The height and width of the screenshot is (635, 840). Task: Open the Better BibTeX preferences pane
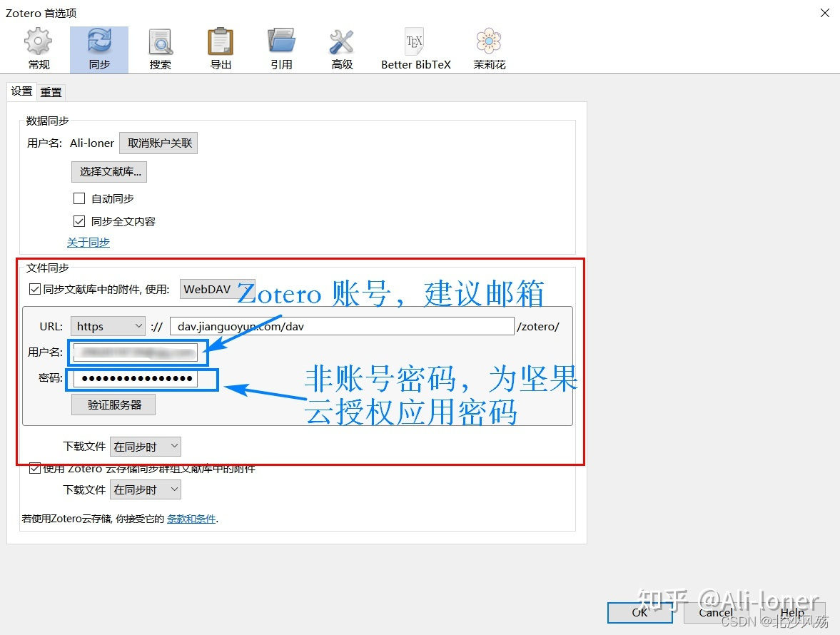click(415, 49)
